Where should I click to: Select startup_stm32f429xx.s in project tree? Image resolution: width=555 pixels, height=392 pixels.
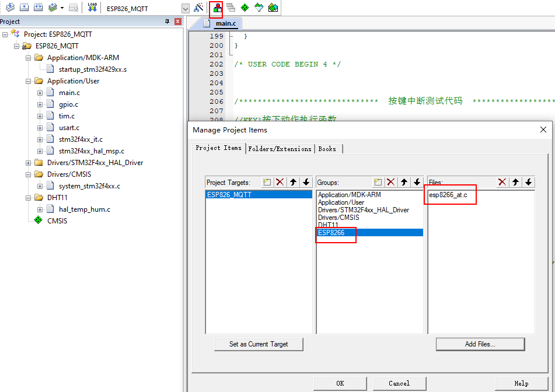93,69
